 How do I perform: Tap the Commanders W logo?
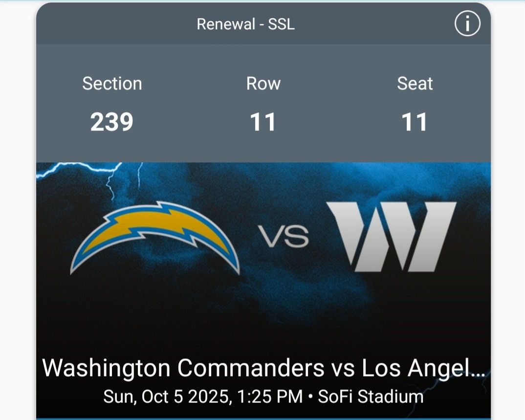click(x=391, y=237)
